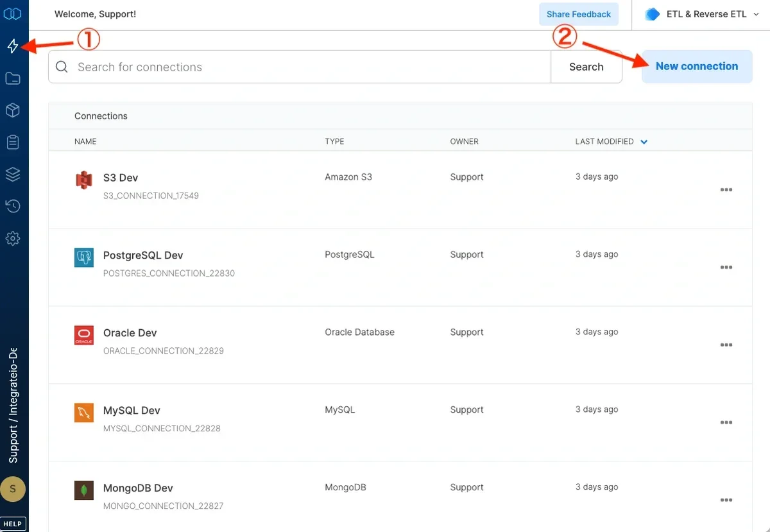Click the Share Feedback link
The image size is (770, 532).
578,13
